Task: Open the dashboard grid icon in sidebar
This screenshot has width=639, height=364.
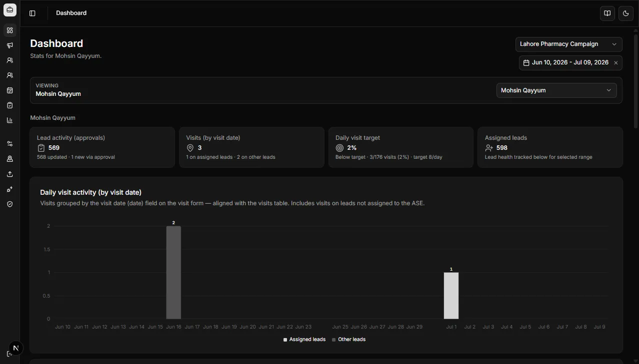Action: (x=10, y=30)
